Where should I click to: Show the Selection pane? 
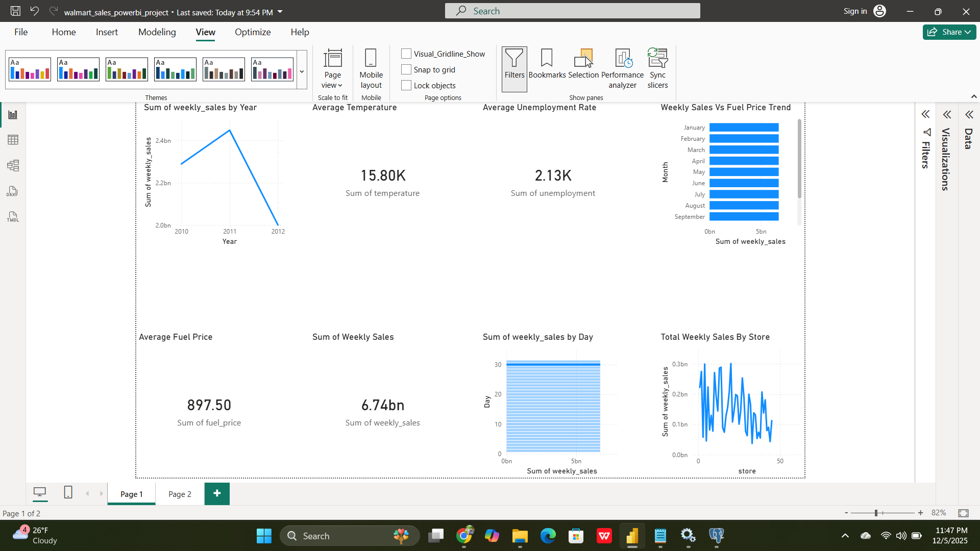[583, 69]
